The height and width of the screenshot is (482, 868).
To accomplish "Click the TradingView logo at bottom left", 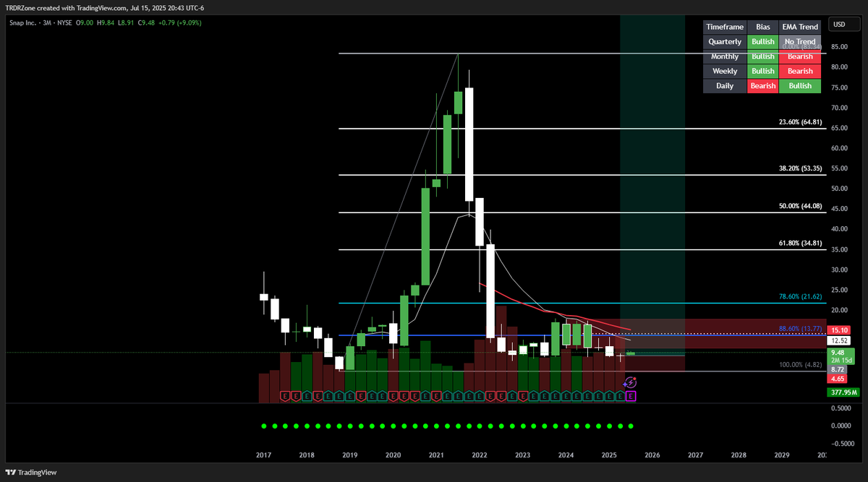I will [x=32, y=472].
